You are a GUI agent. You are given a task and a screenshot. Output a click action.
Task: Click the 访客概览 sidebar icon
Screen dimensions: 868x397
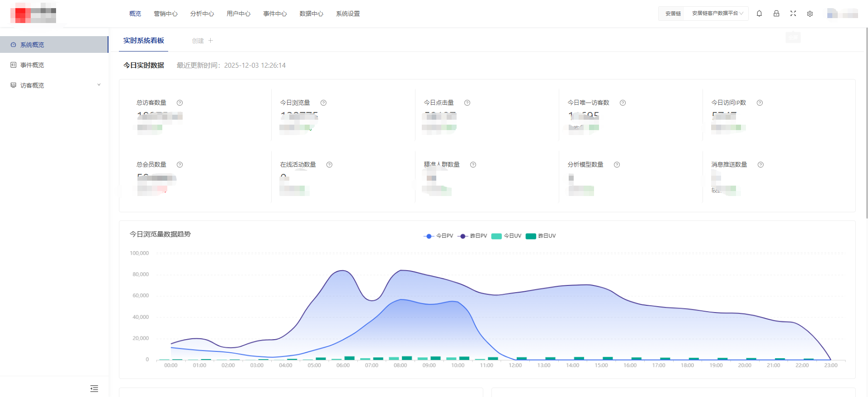point(13,85)
